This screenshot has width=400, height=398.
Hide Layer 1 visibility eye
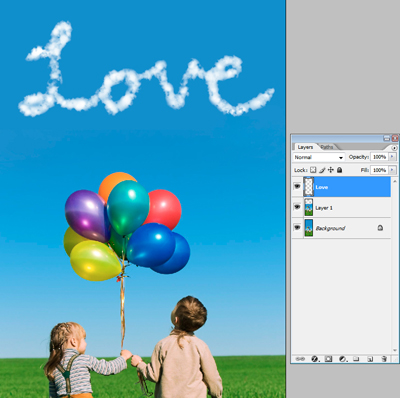pyautogui.click(x=297, y=207)
